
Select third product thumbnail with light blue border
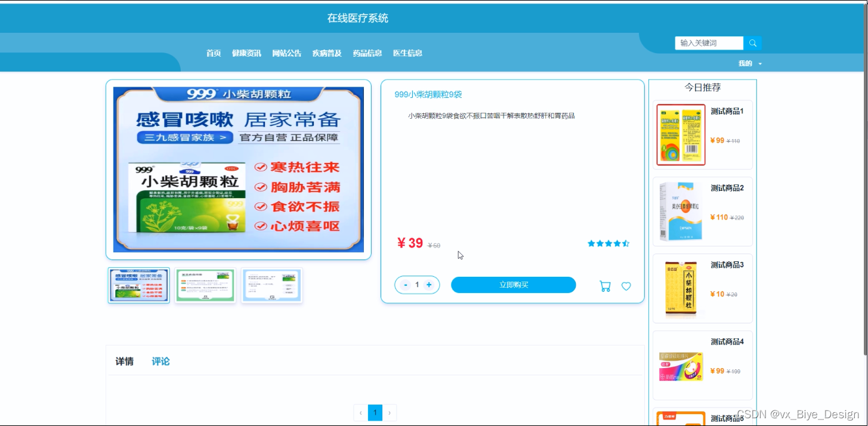tap(272, 285)
